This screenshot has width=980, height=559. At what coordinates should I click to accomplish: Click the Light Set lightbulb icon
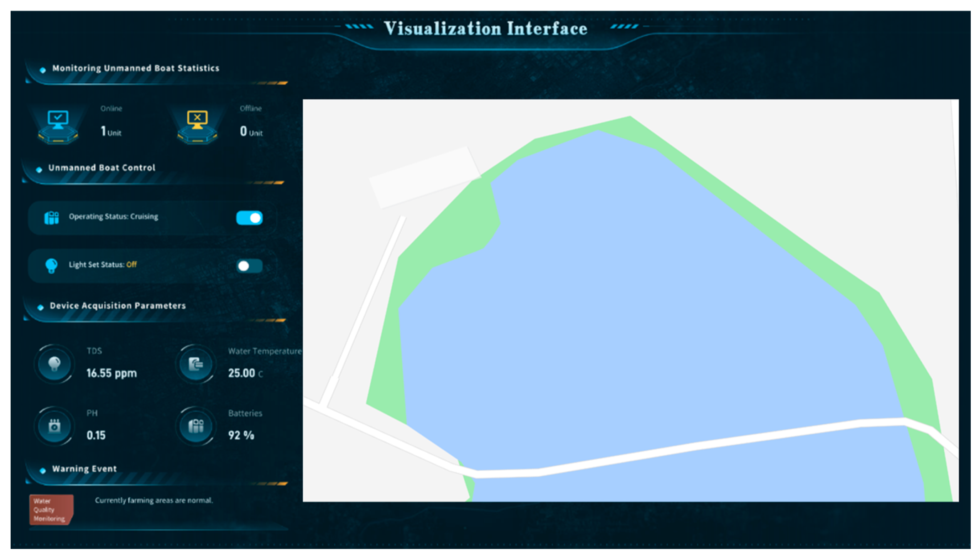click(x=51, y=265)
